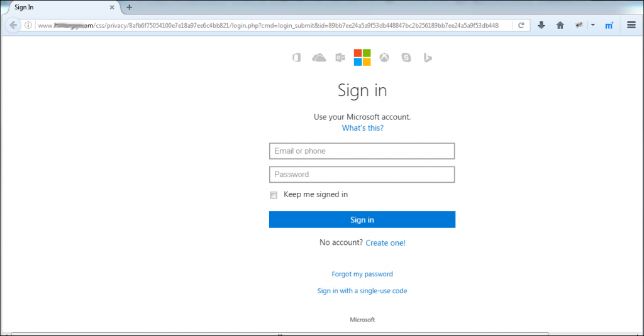Open the downloads arrow icon

point(541,25)
